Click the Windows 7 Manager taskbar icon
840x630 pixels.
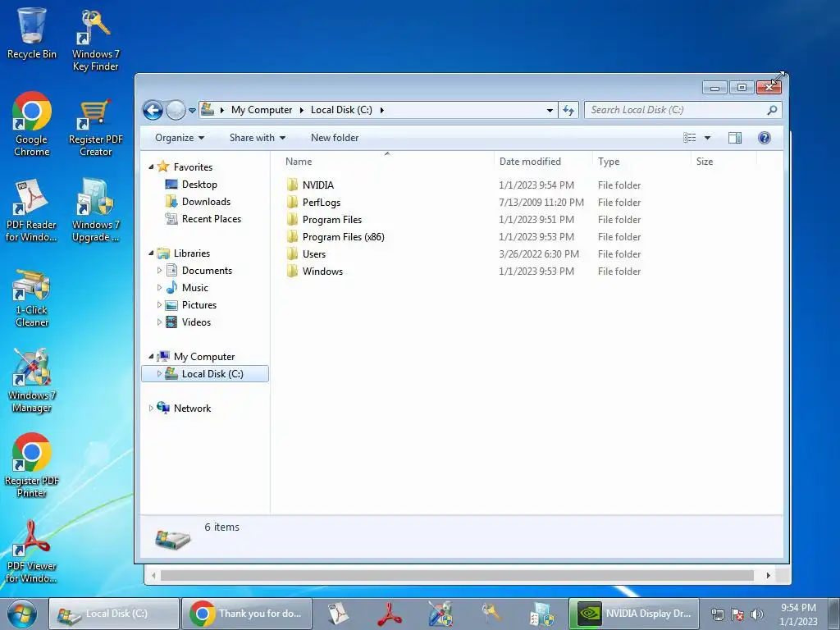click(x=441, y=614)
